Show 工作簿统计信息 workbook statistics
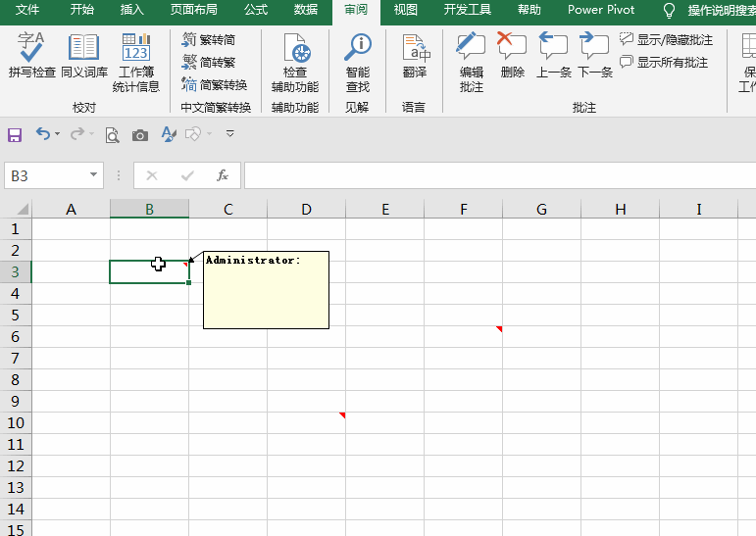 click(x=136, y=62)
